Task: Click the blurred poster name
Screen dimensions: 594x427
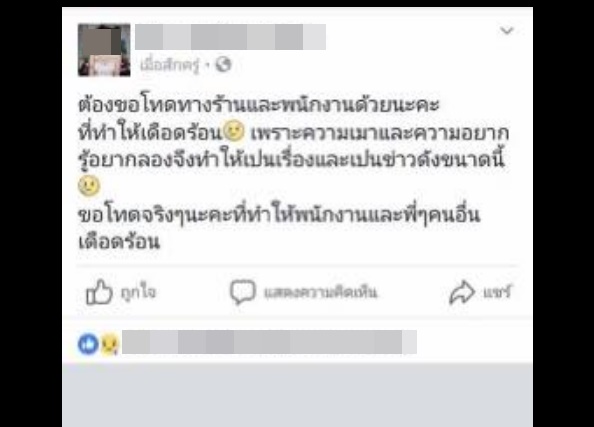Action: [x=230, y=37]
